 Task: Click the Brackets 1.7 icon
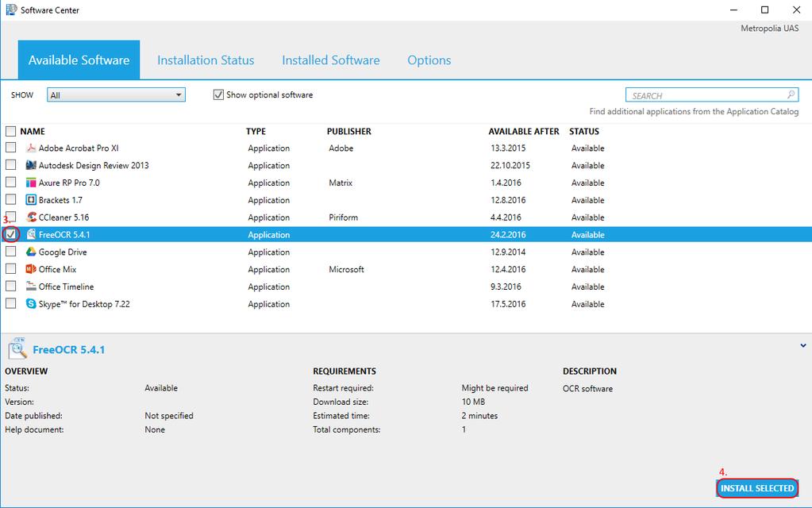coord(31,200)
